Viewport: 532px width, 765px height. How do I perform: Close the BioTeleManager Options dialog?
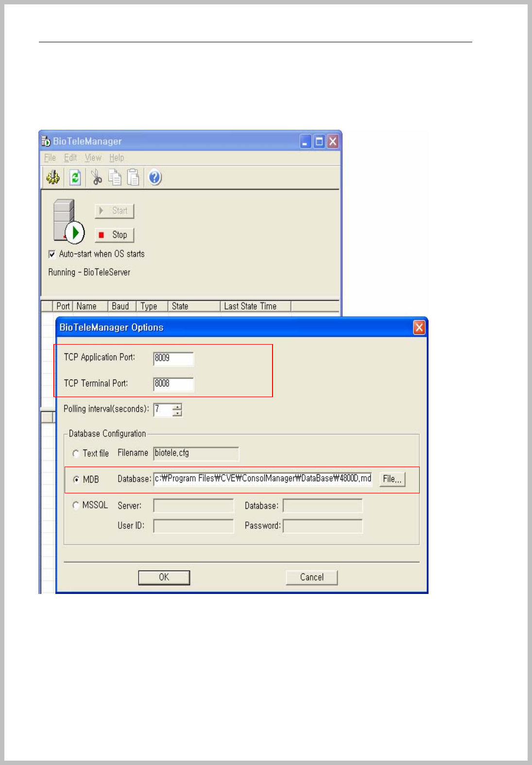(x=419, y=328)
